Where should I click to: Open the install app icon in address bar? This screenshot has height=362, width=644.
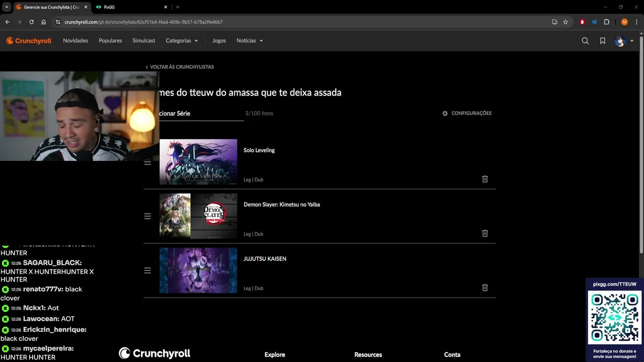coord(554,22)
